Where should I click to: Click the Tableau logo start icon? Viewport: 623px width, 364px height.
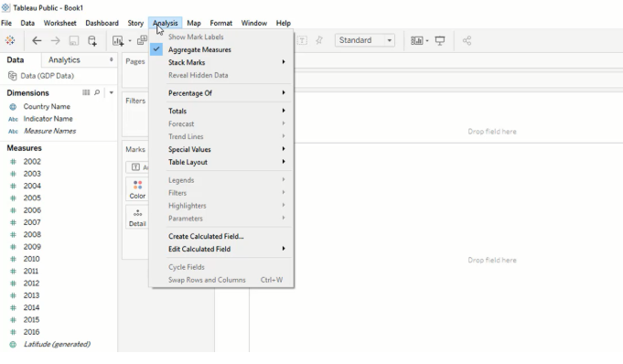pos(10,40)
